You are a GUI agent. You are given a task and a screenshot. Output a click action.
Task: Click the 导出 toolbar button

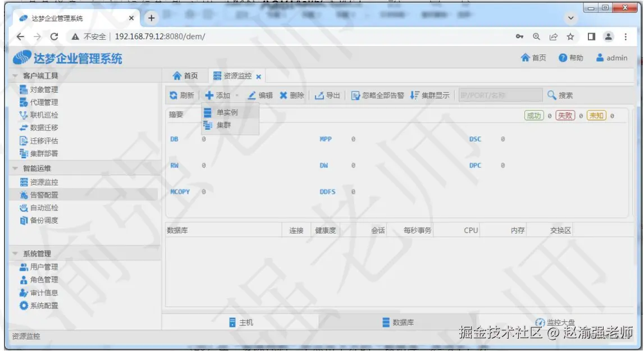[327, 95]
